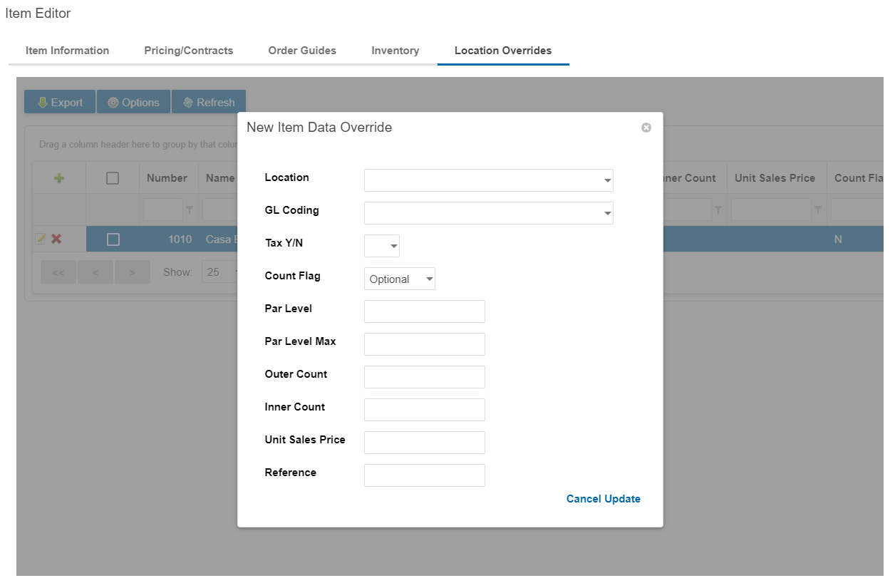This screenshot has width=895, height=588.
Task: Click the Update link in dialog
Action: pos(622,499)
